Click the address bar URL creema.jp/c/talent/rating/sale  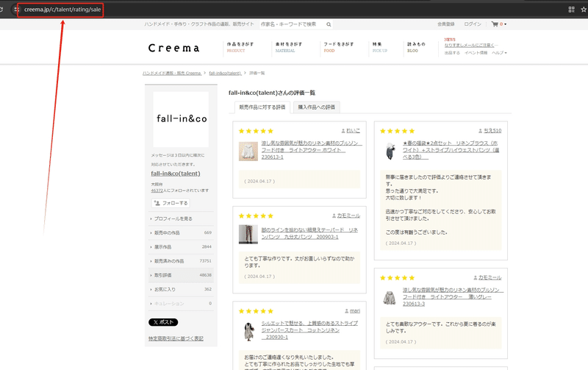62,10
